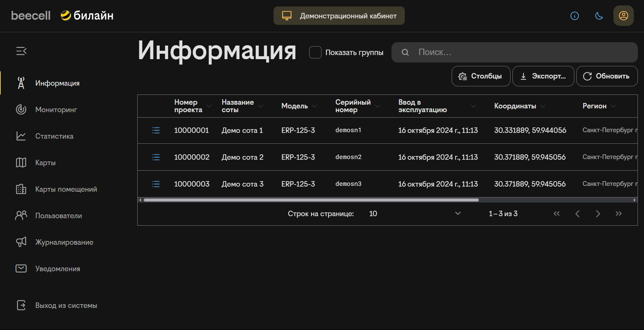Open row menu for Демо сота 3
The height and width of the screenshot is (330, 644).
(156, 184)
